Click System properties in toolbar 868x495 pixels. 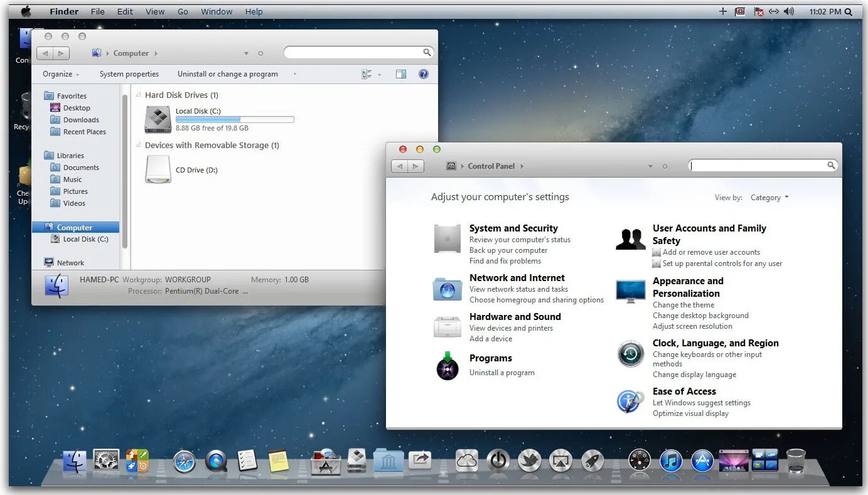[129, 74]
